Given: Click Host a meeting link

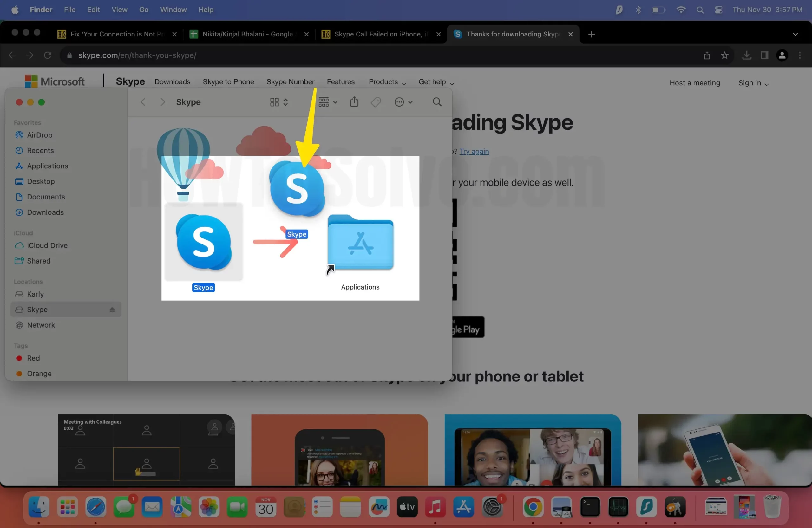Looking at the screenshot, I should [x=695, y=83].
